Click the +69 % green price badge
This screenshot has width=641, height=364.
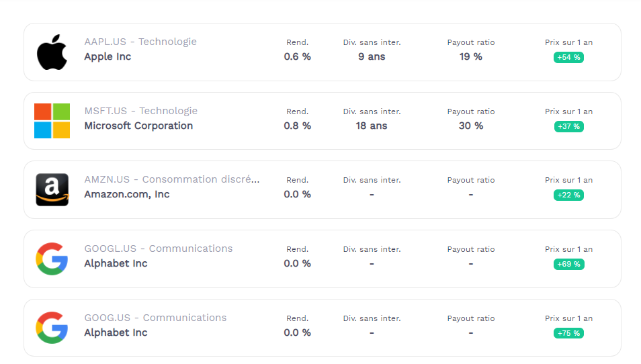(568, 265)
